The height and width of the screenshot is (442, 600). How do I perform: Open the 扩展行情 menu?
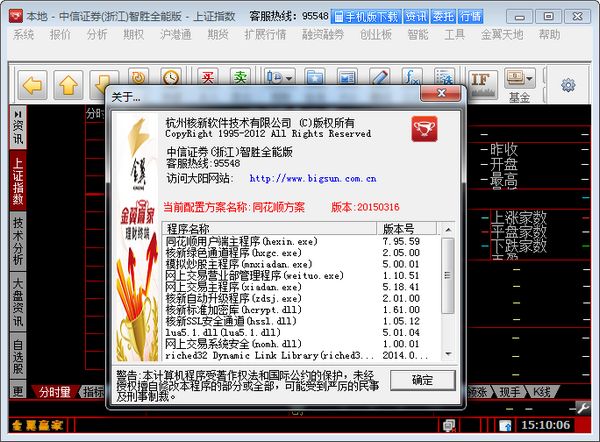[265, 35]
